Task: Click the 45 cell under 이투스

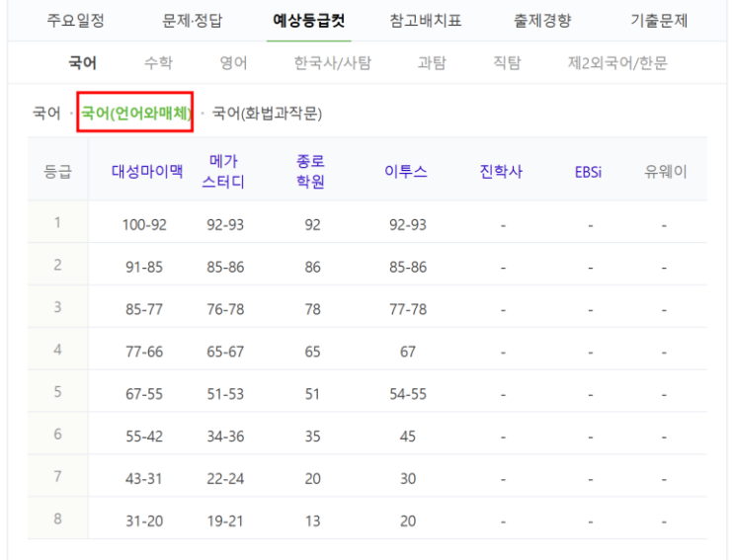Action: tap(408, 437)
